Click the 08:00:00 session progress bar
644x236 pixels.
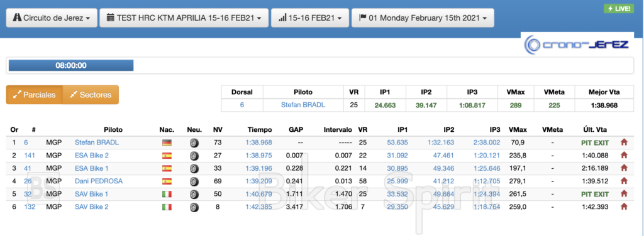tap(71, 65)
